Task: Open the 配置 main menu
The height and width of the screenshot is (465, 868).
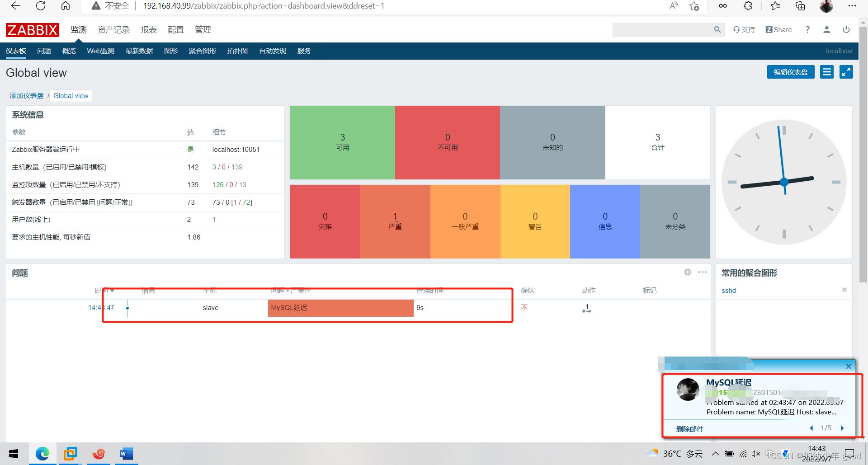Action: click(x=175, y=30)
